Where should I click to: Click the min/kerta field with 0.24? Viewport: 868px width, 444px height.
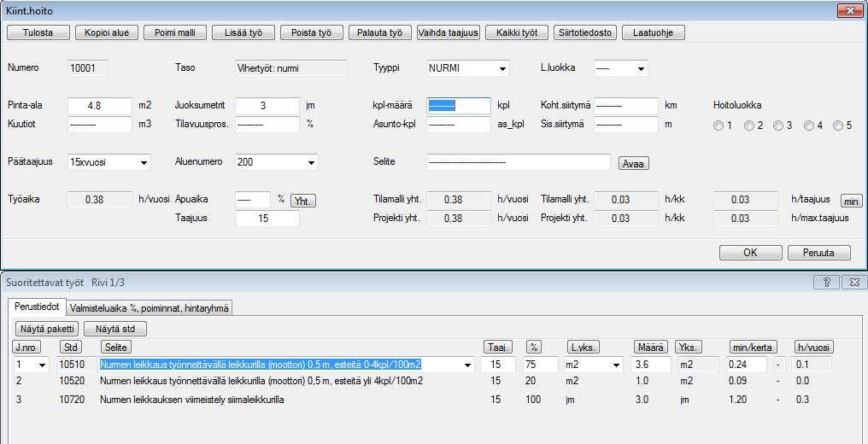point(747,365)
